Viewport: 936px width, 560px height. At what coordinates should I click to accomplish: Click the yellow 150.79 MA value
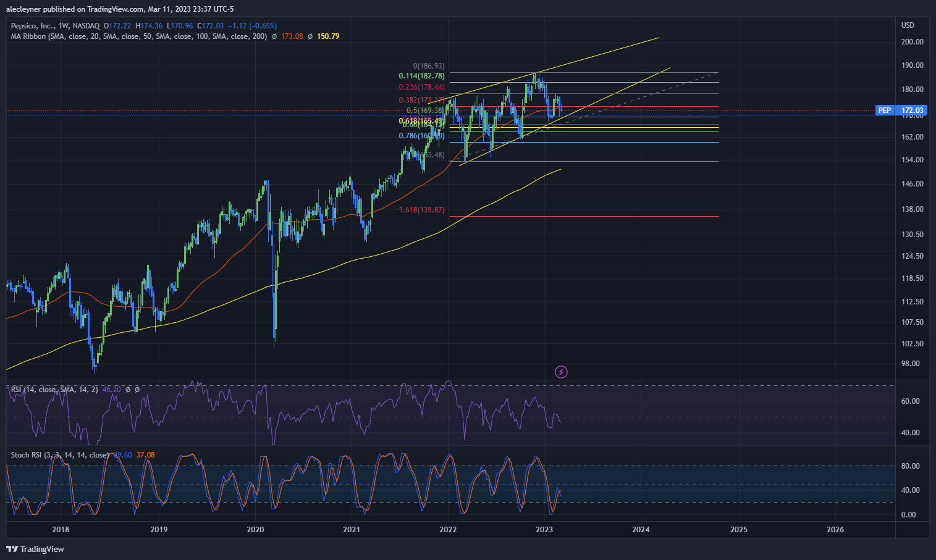point(328,36)
